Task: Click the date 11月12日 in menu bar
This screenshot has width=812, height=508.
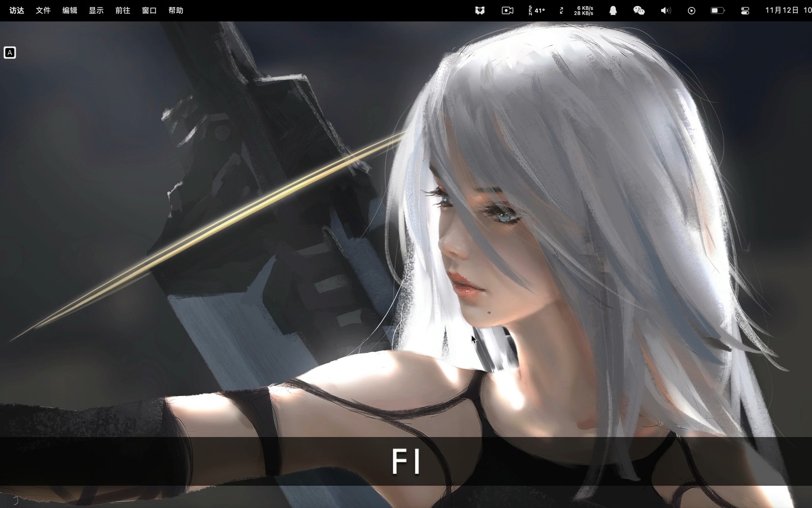Action: point(782,10)
